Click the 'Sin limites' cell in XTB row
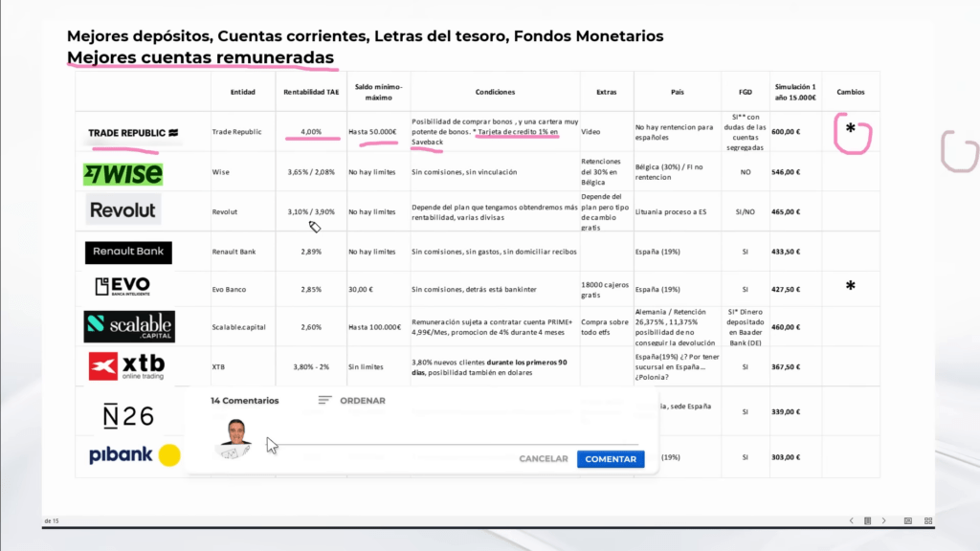This screenshot has width=980, height=551. click(x=366, y=366)
